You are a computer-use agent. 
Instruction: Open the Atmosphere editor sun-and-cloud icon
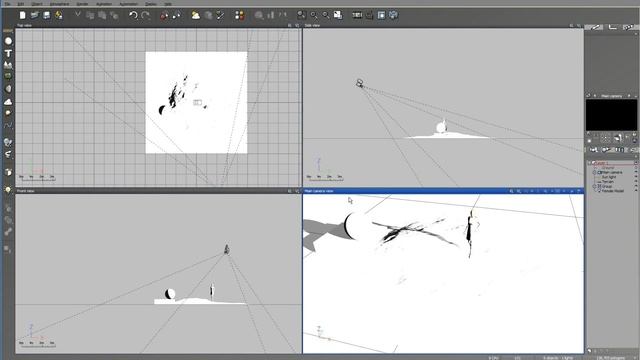coord(196,16)
